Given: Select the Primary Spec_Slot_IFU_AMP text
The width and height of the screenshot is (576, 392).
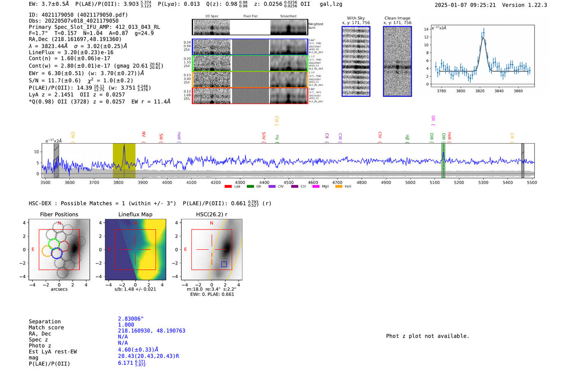Looking at the screenshot, I should pos(94,27).
